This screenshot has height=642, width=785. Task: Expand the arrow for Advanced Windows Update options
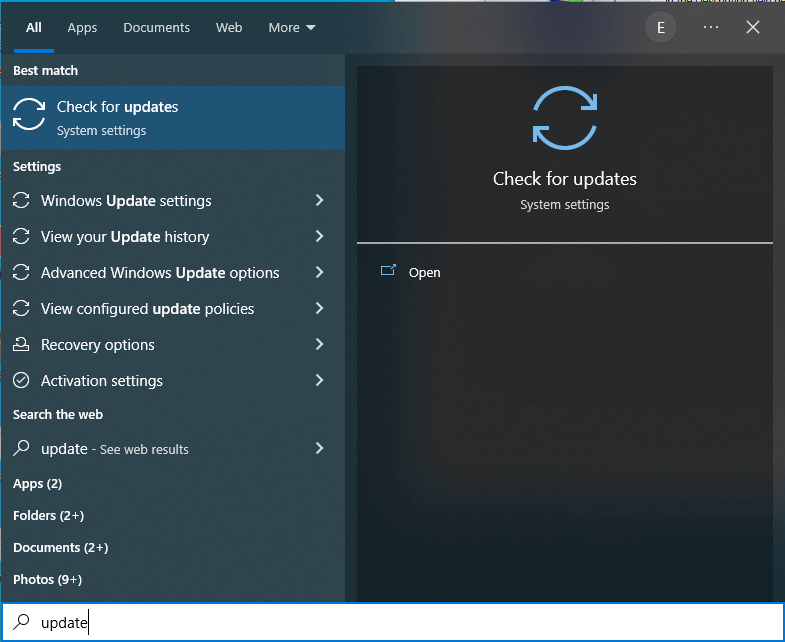tap(319, 273)
